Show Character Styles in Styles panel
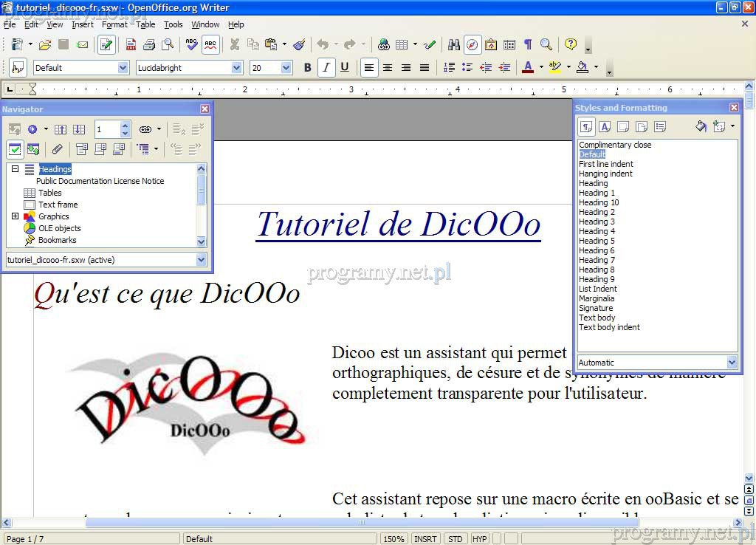This screenshot has height=545, width=756. click(x=605, y=127)
